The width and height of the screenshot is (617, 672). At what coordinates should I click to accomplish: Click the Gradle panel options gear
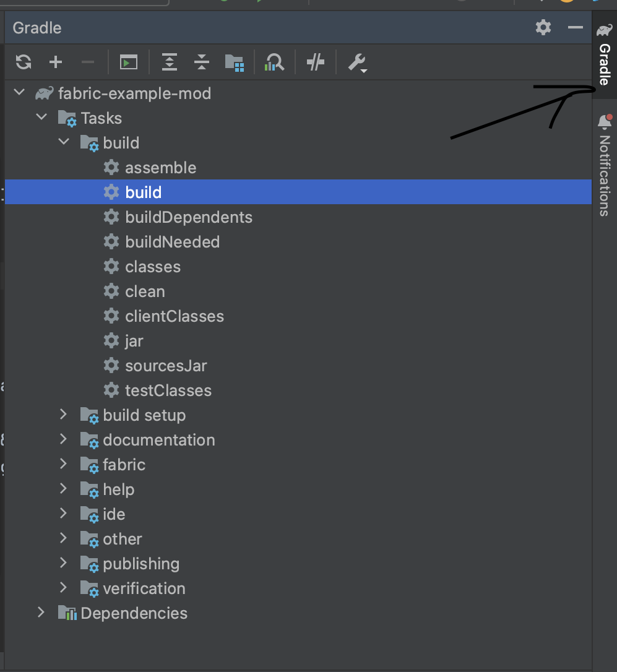click(543, 27)
